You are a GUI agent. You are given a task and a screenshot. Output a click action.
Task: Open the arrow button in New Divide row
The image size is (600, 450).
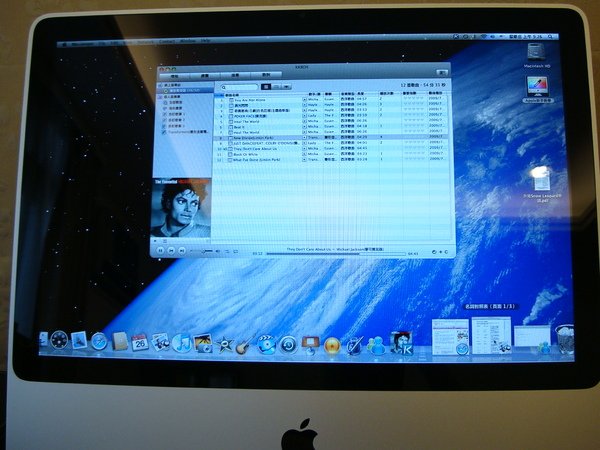(x=305, y=137)
